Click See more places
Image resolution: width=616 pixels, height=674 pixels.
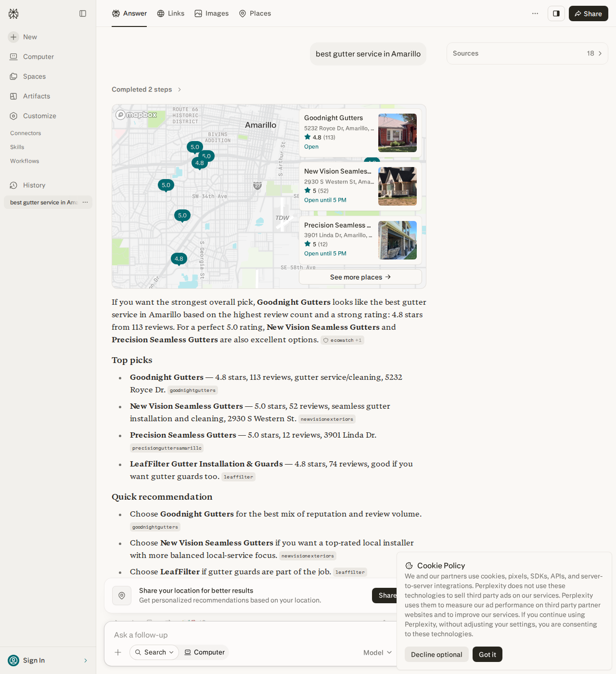[360, 277]
